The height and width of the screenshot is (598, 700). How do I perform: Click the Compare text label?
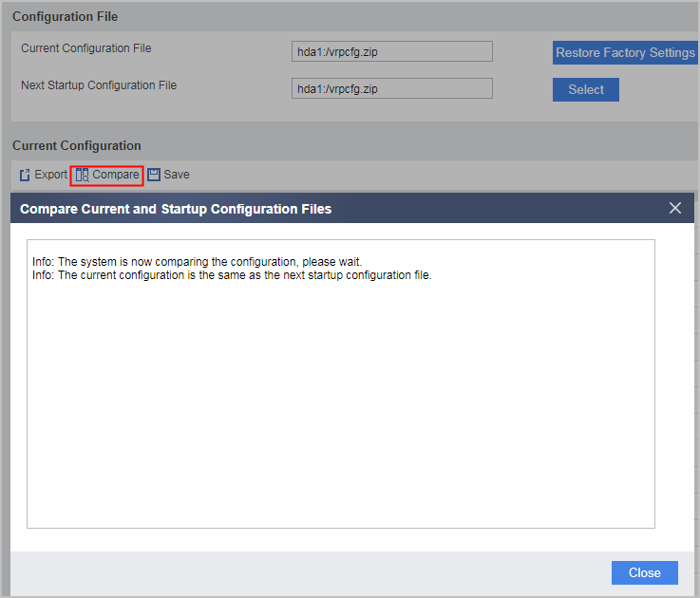[116, 175]
